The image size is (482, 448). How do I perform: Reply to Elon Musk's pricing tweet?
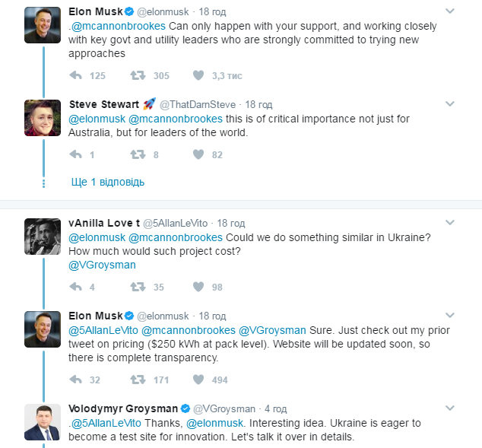tap(75, 380)
